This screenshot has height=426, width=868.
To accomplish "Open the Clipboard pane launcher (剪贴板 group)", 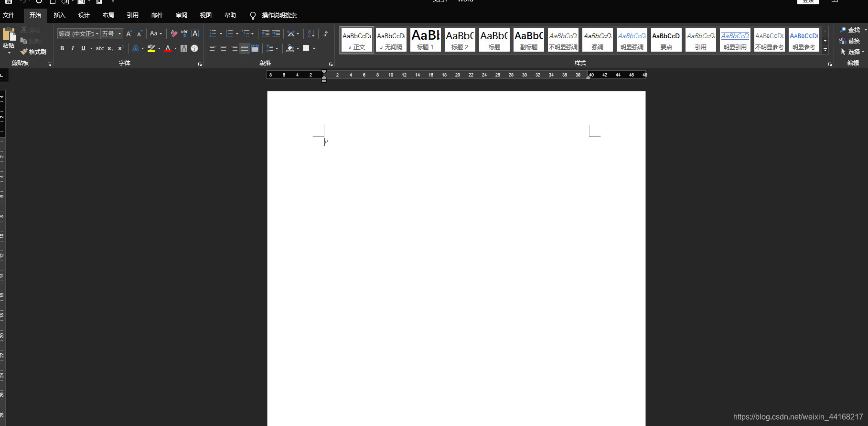I will [x=49, y=64].
